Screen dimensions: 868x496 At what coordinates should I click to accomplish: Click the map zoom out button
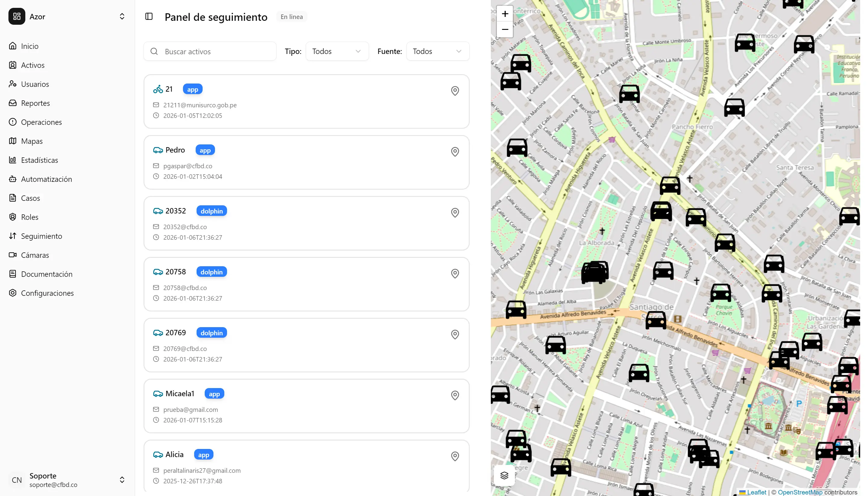pos(505,29)
